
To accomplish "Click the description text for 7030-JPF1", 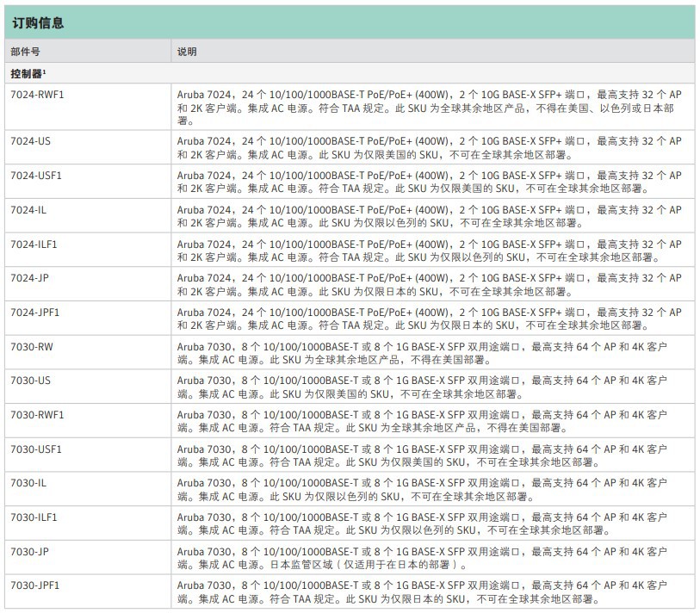I will [422, 591].
